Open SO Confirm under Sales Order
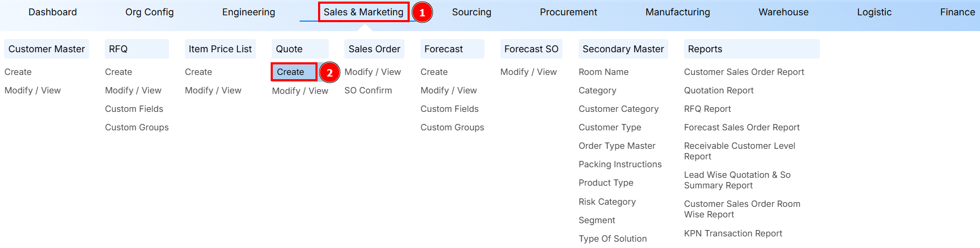Image resolution: width=980 pixels, height=248 pixels. [368, 90]
